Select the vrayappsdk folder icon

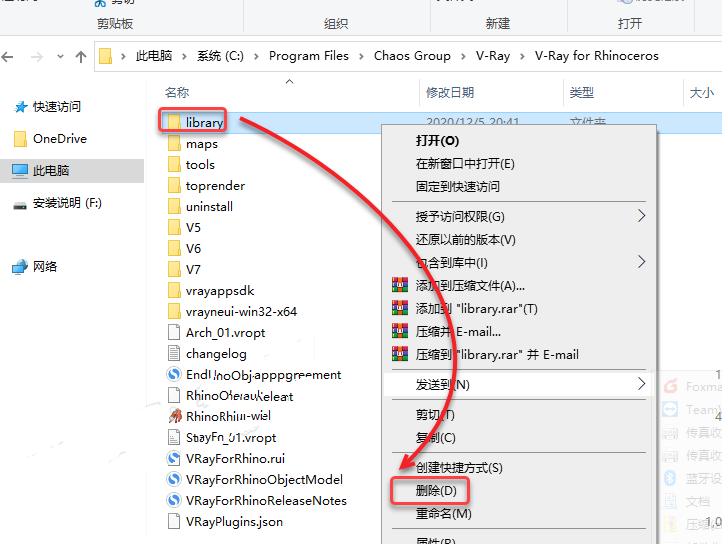[174, 291]
